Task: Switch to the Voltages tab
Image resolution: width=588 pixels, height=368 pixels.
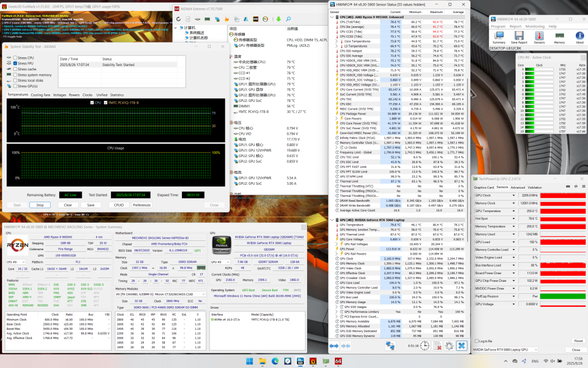Action: coord(59,95)
